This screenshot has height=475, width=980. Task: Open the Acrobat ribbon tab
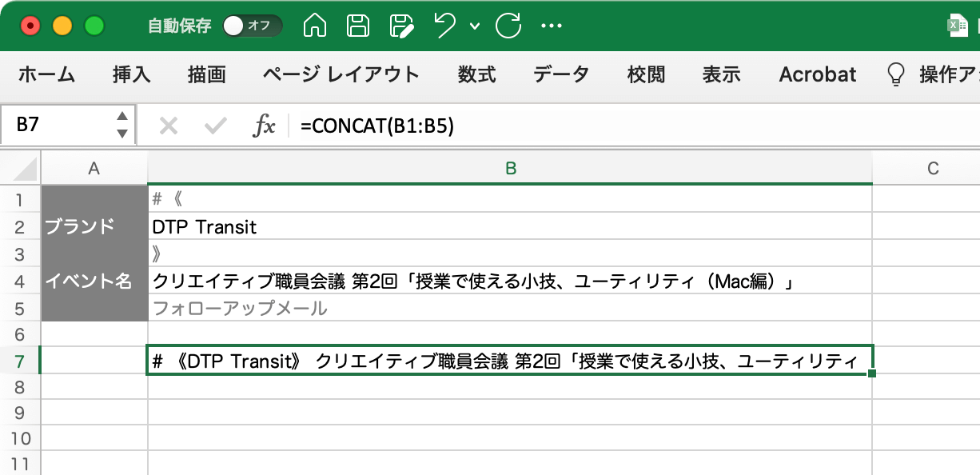coord(818,75)
